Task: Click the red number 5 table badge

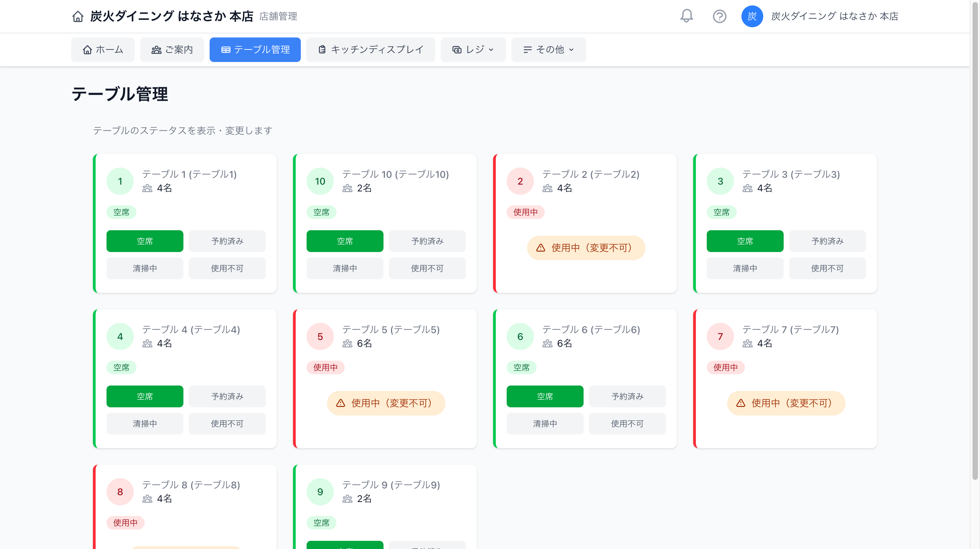Action: 320,336
